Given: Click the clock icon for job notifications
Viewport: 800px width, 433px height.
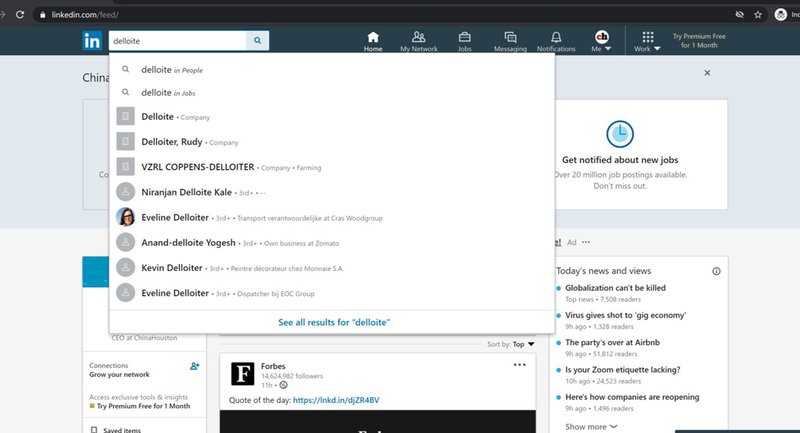Looking at the screenshot, I should [x=620, y=134].
